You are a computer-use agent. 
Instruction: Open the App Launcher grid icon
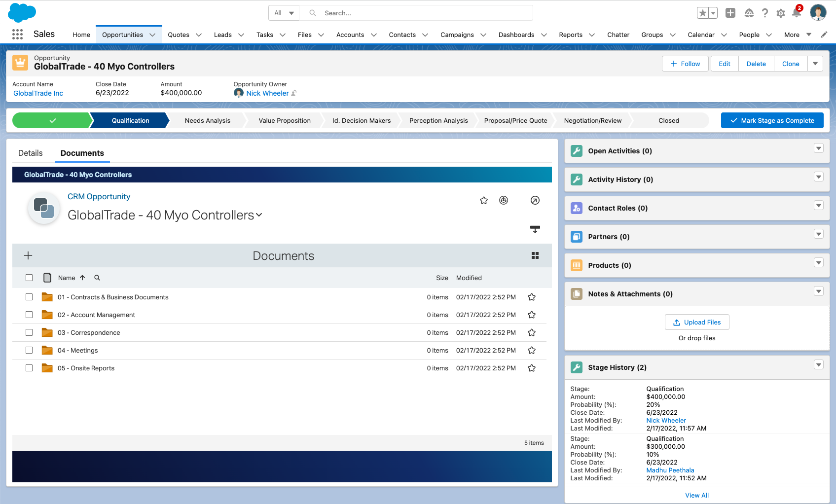pos(17,34)
